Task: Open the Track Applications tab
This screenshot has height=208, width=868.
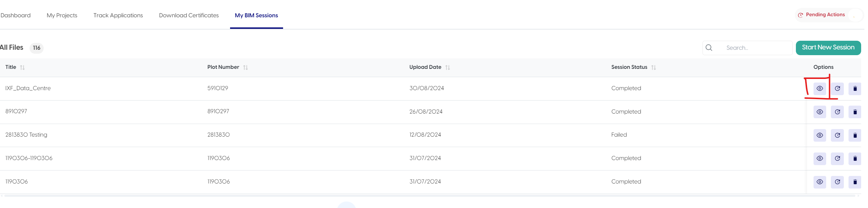Action: 118,16
